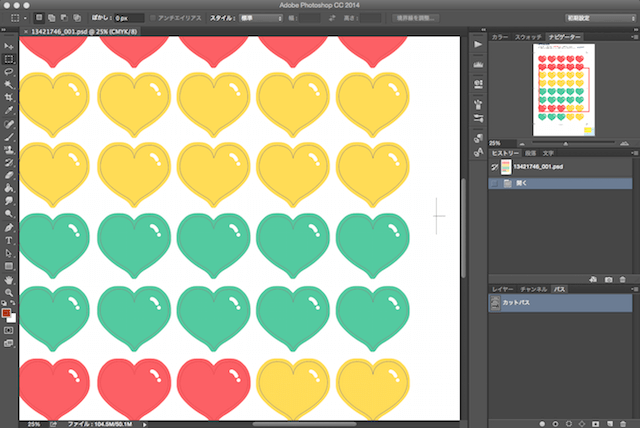Select the Clone Stamp tool
Viewport: 640px width, 428px height.
(9, 150)
